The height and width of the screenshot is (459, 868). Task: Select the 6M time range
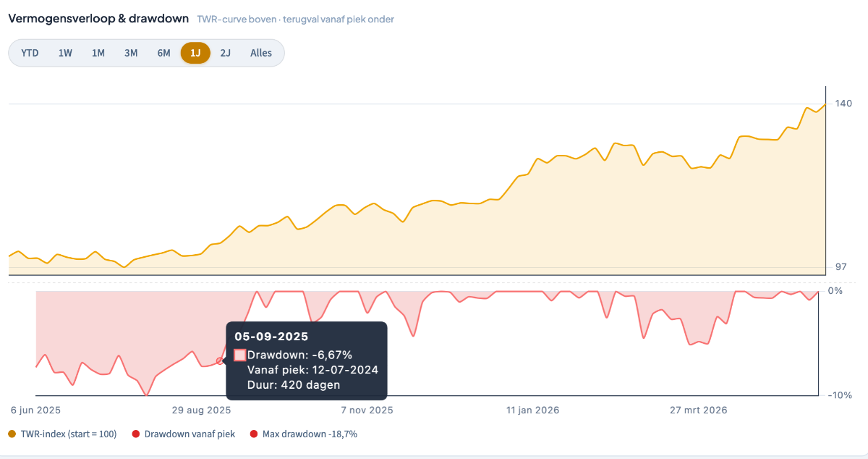click(163, 53)
